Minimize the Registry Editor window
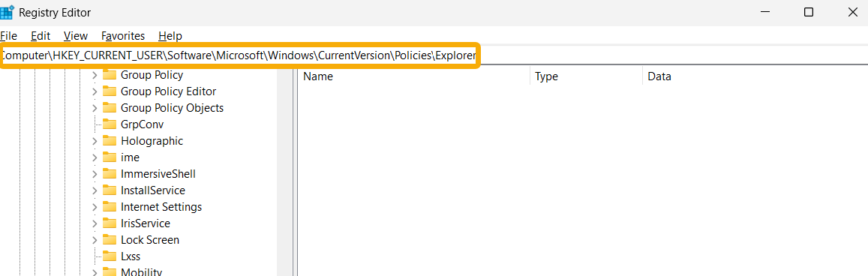Image resolution: width=868 pixels, height=276 pixels. pyautogui.click(x=765, y=12)
